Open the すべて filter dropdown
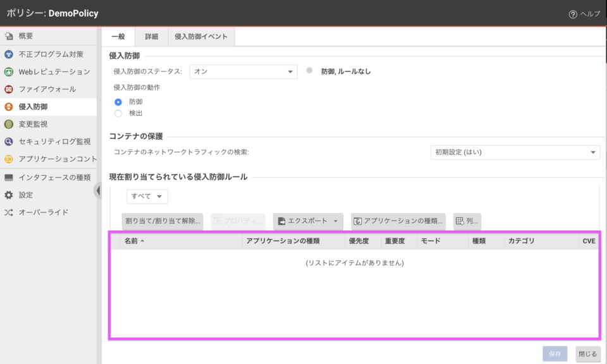Viewport: 607px width, 364px height. click(147, 197)
